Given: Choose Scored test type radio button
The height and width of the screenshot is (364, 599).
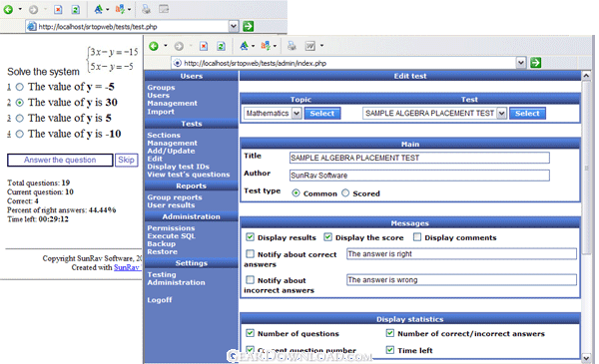Looking at the screenshot, I should pyautogui.click(x=345, y=193).
